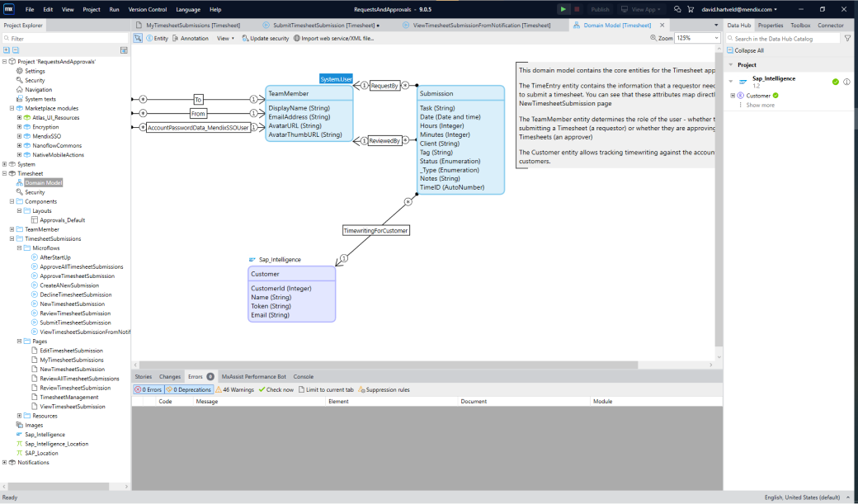Stop the app with the red square icon

[x=575, y=9]
